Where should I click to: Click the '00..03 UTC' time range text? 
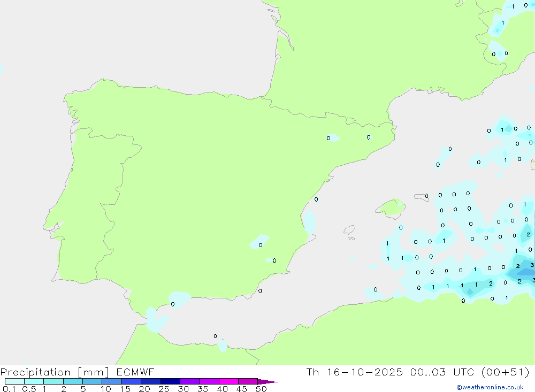pyautogui.click(x=442, y=372)
